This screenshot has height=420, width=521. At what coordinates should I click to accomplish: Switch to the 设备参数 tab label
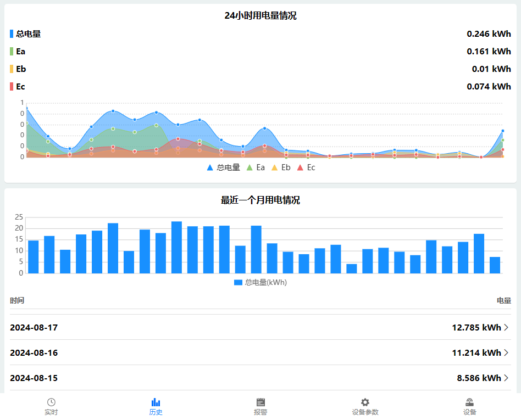click(365, 412)
